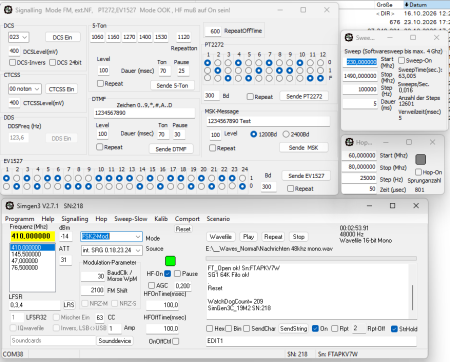This screenshot has height=362, width=450.
Task: Enable the DCS 24bit checkbox
Action: [x=52, y=62]
